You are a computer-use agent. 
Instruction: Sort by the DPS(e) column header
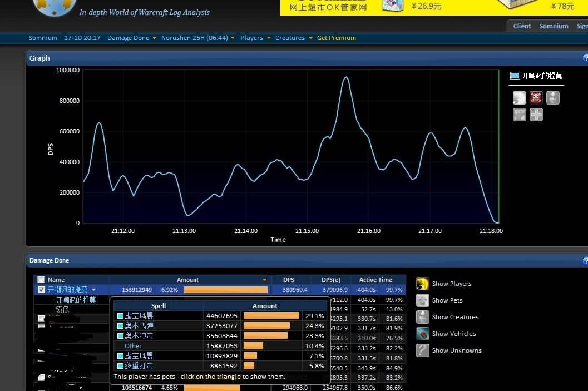point(331,280)
